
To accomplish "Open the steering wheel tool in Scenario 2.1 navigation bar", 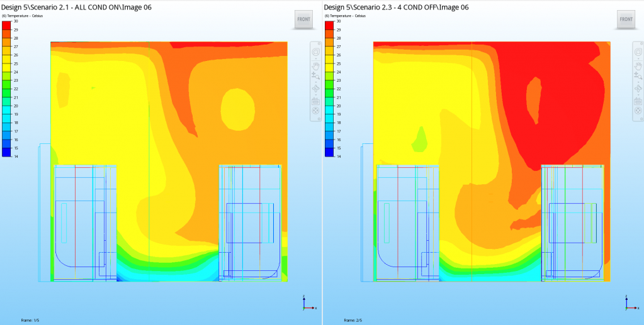I will [316, 52].
